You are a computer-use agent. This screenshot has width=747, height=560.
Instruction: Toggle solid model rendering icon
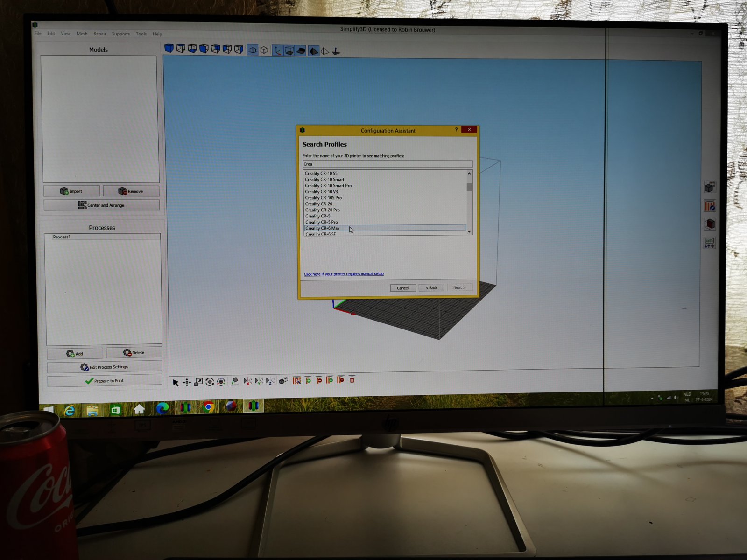point(314,51)
